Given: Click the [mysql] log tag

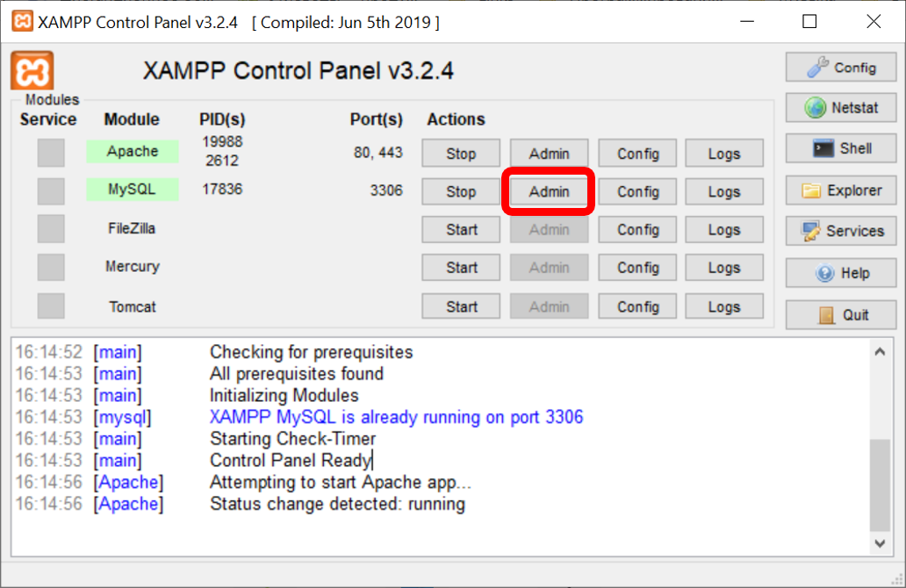Looking at the screenshot, I should (123, 417).
